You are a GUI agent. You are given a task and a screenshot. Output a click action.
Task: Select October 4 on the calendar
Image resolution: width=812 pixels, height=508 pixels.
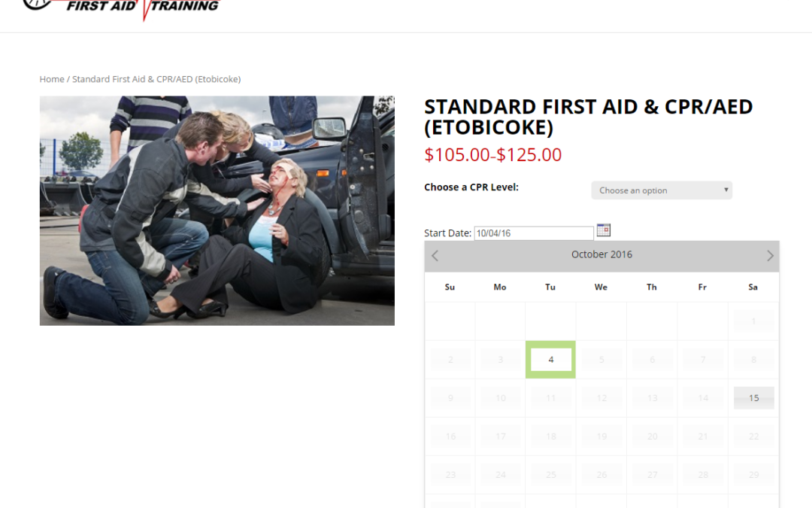click(550, 360)
